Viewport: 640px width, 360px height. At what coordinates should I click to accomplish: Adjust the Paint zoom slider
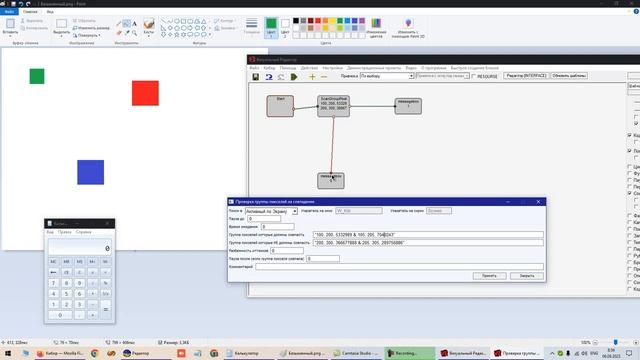pyautogui.click(x=615, y=342)
